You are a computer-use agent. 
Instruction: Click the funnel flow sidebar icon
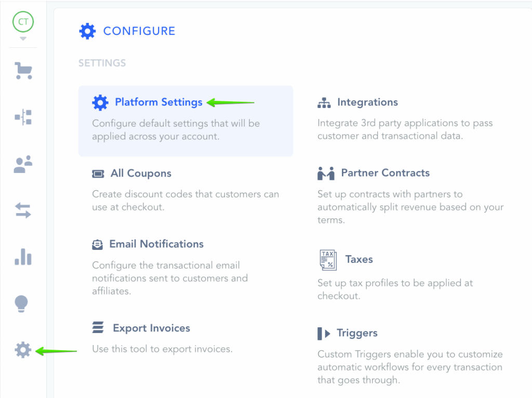(x=23, y=117)
